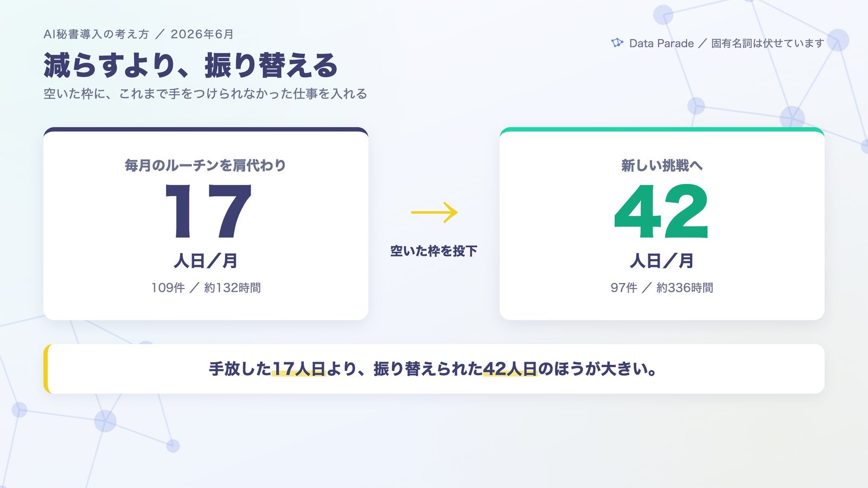The image size is (868, 488).
Task: Click 97件 / 約336時間 detail text
Action: (662, 288)
